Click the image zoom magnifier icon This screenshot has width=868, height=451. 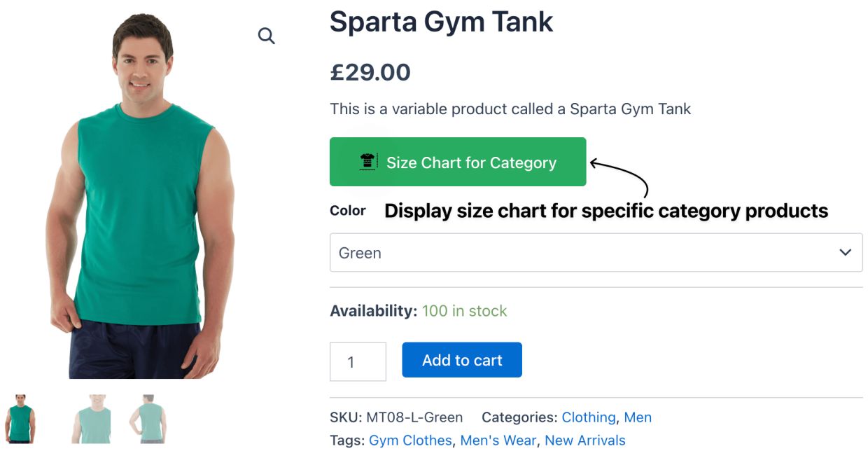pyautogui.click(x=266, y=35)
